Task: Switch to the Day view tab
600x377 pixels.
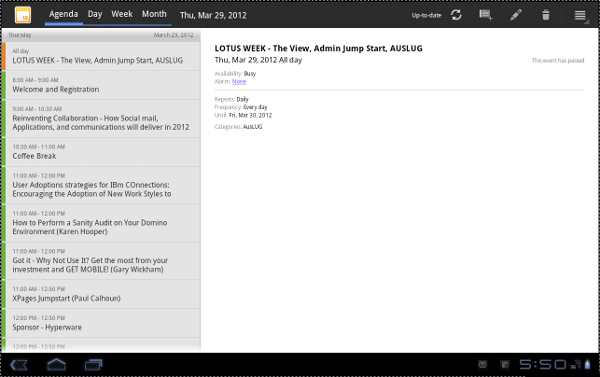Action: click(x=95, y=14)
